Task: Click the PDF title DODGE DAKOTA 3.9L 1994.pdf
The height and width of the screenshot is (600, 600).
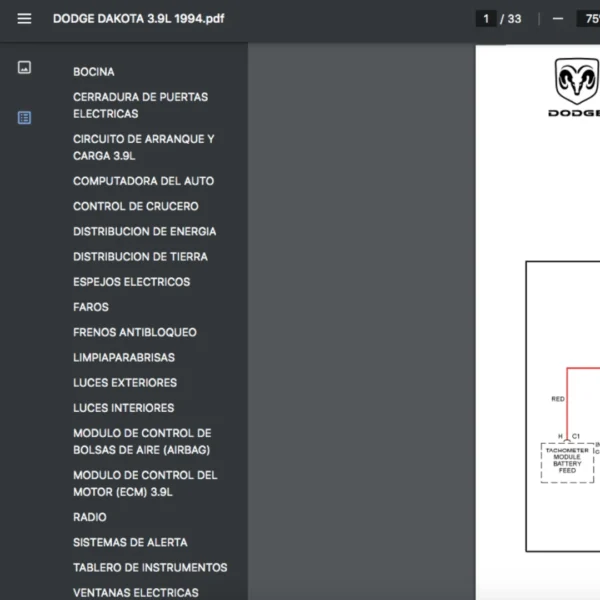Action: pos(139,19)
